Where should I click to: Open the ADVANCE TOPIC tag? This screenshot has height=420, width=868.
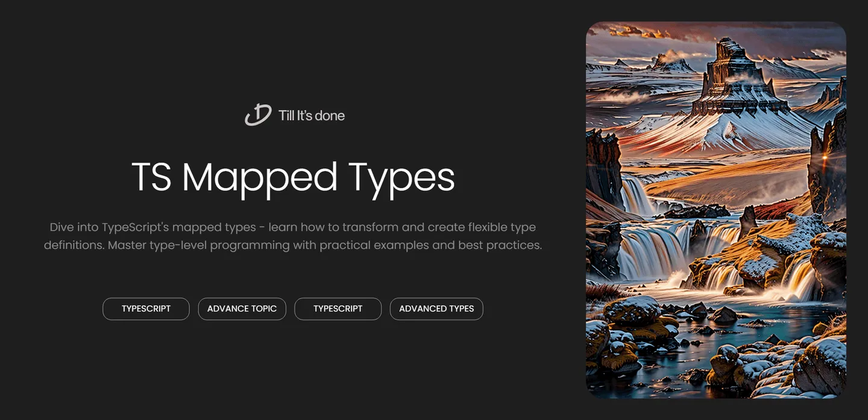[x=242, y=309]
